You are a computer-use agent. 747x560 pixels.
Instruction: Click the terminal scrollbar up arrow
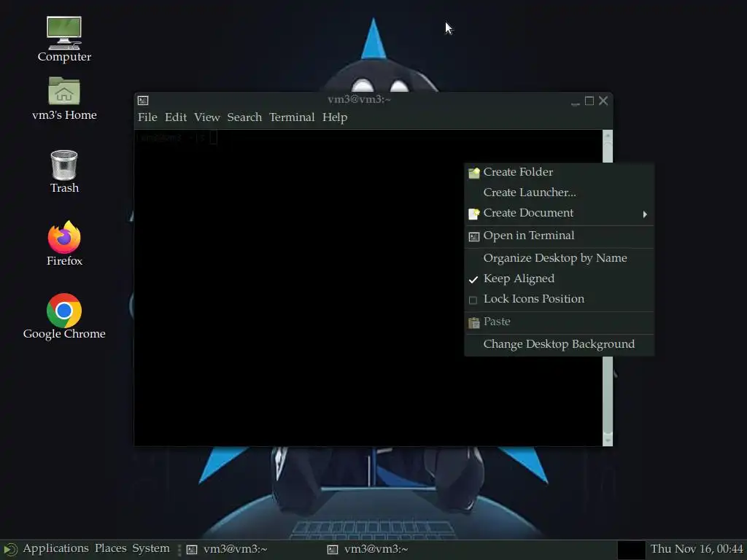(x=608, y=136)
